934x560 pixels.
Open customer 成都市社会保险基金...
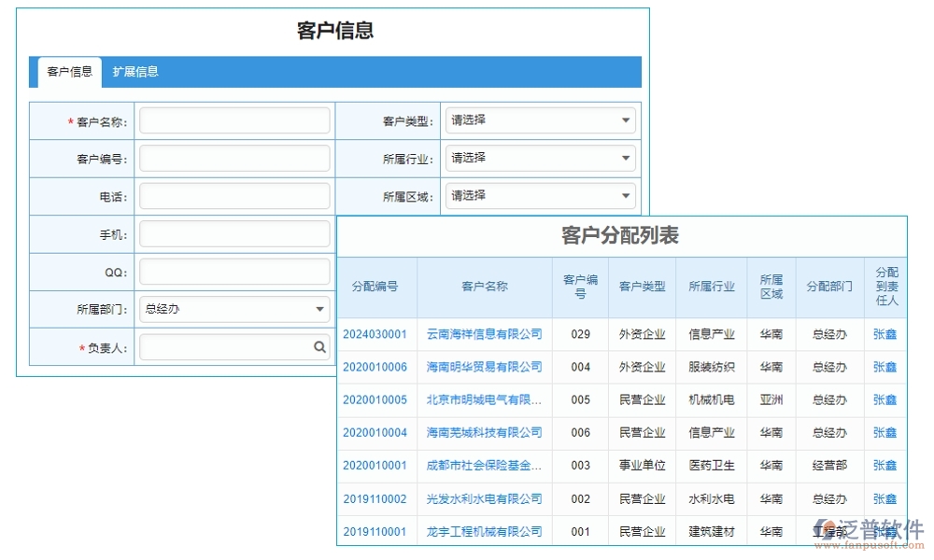pos(483,465)
